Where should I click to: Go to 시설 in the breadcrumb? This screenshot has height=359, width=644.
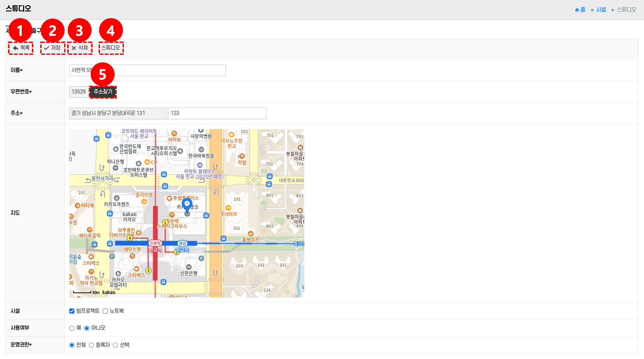[x=601, y=10]
